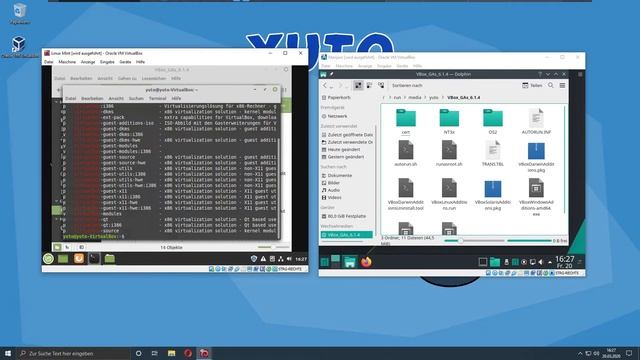Click the volume icon in Manjaro tray
This screenshot has width=640, height=360.
[540, 262]
